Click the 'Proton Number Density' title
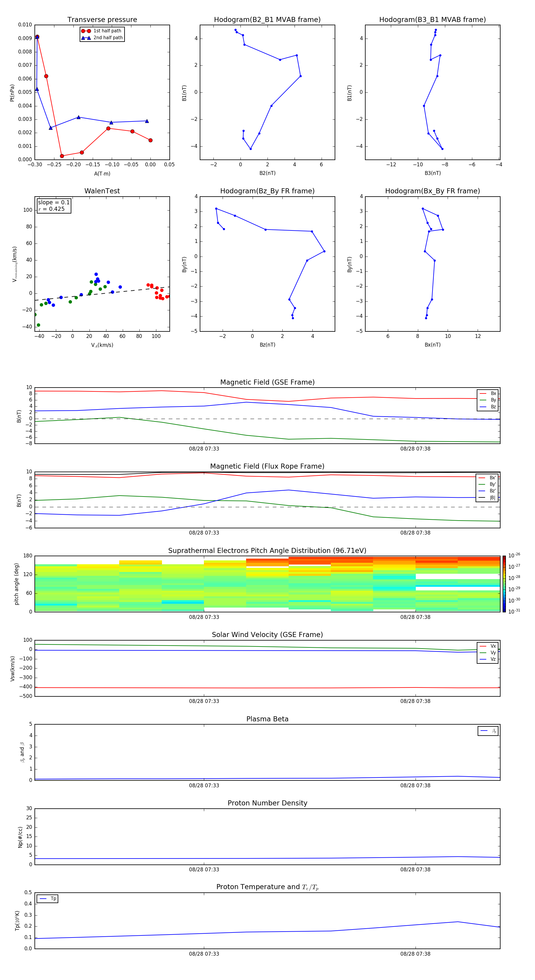Screen dimensions: 535x980 pyautogui.click(x=267, y=803)
